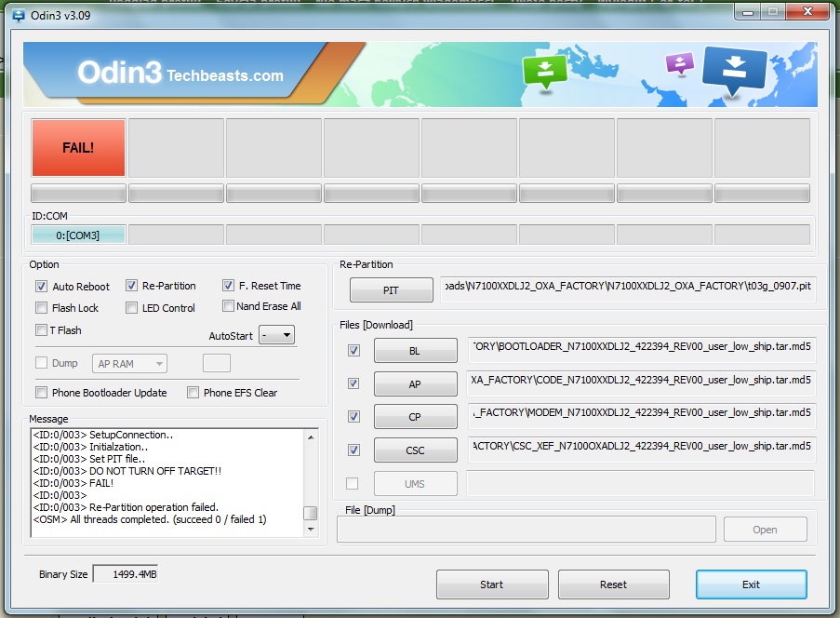Click the PIT file path field
The width and height of the screenshot is (840, 618).
[628, 289]
